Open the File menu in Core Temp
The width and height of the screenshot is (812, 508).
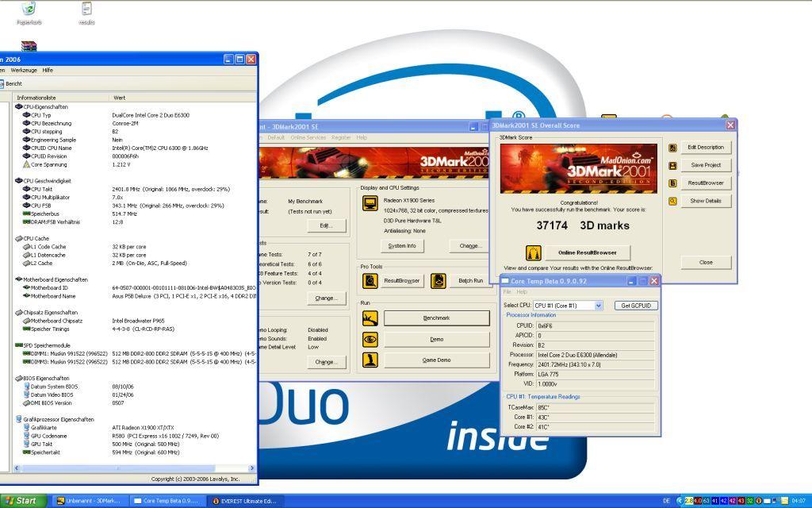507,292
